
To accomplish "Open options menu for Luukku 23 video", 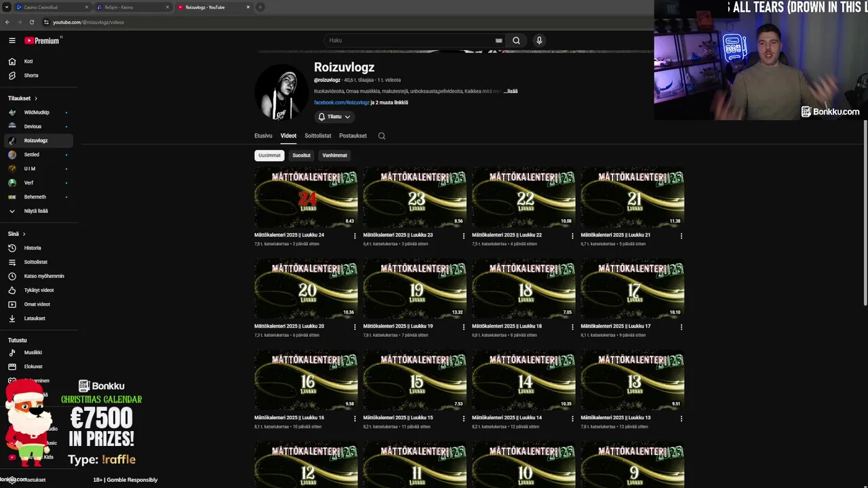I will (x=464, y=236).
